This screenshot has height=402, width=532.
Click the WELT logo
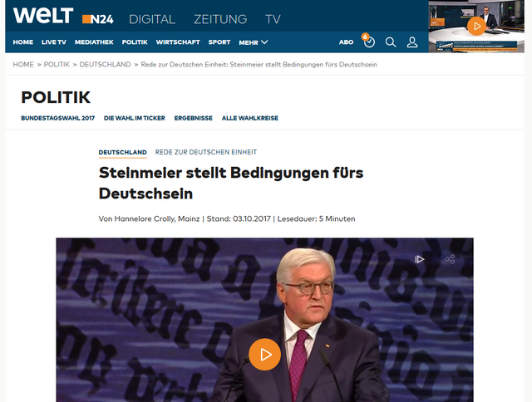coord(43,16)
